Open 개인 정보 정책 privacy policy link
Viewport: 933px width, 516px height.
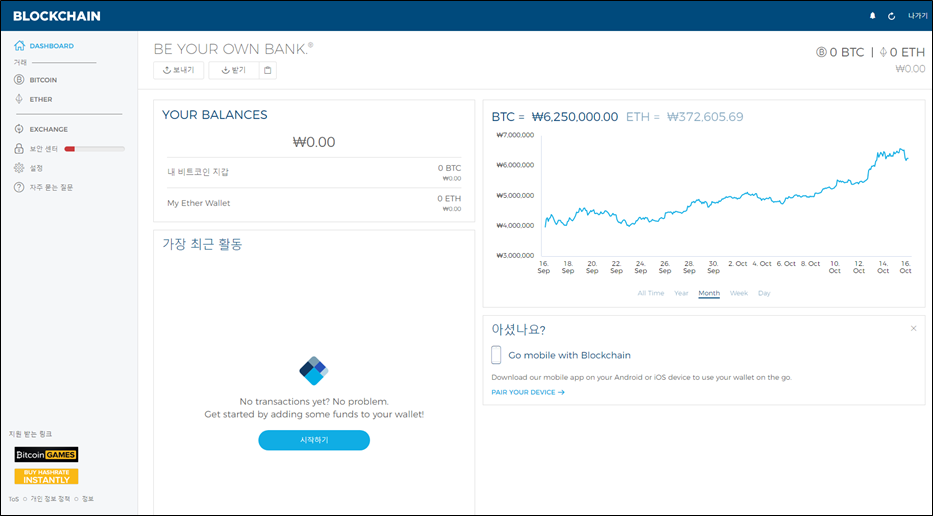[x=50, y=499]
